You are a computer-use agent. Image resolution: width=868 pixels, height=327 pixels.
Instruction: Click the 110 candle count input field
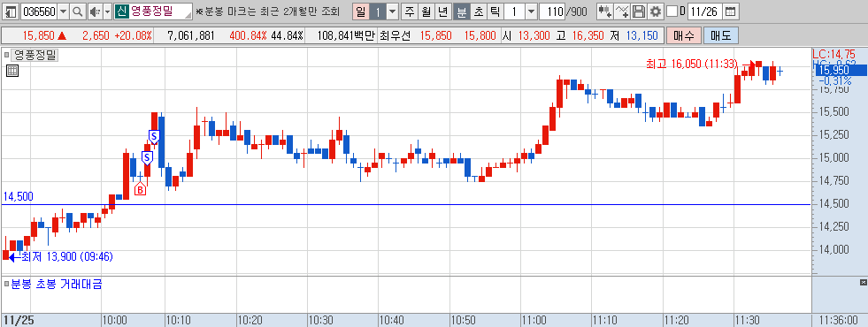pos(551,11)
